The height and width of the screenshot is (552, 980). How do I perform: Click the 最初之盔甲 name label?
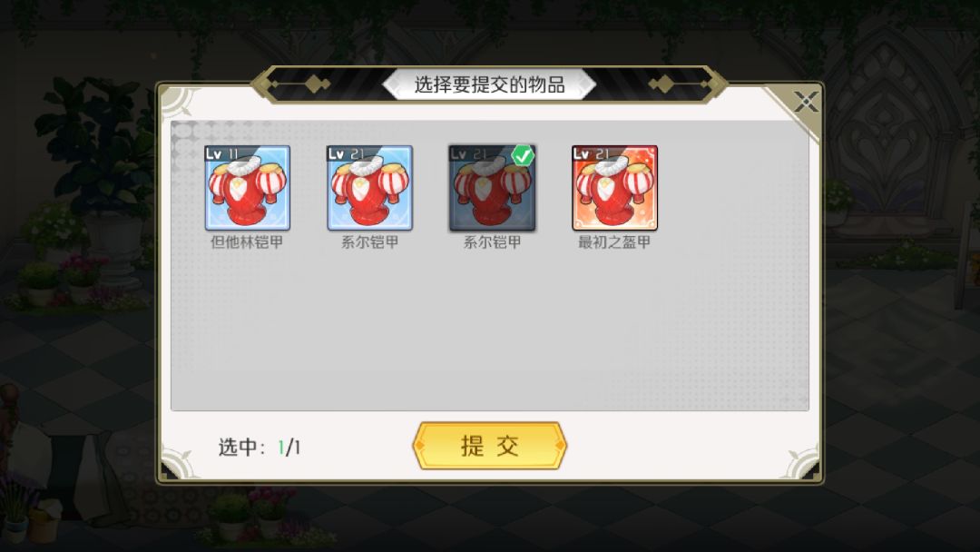click(x=614, y=241)
